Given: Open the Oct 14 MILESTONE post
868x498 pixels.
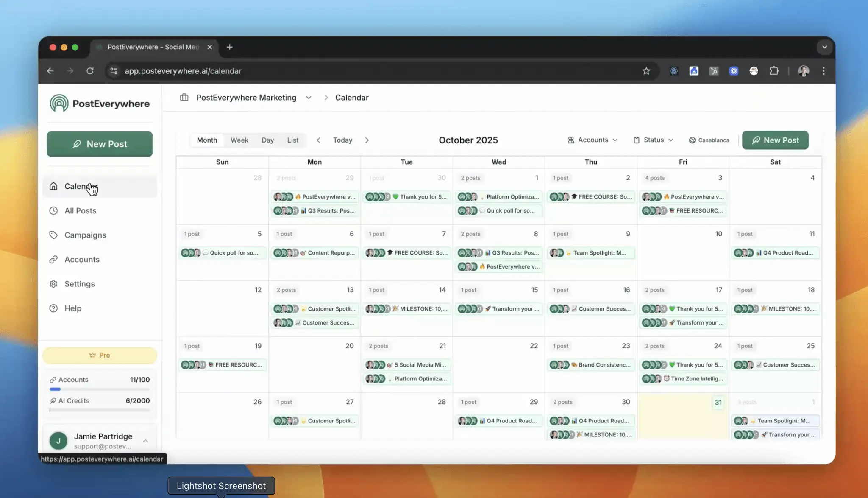Looking at the screenshot, I should 407,309.
